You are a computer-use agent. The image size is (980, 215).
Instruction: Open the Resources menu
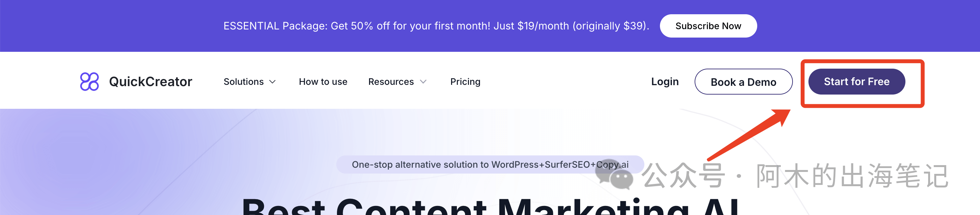coord(391,82)
